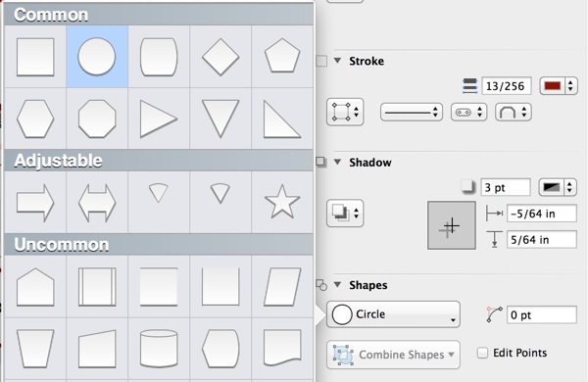The height and width of the screenshot is (382, 588).
Task: Click the horizontal shadow offset icon
Action: (494, 214)
